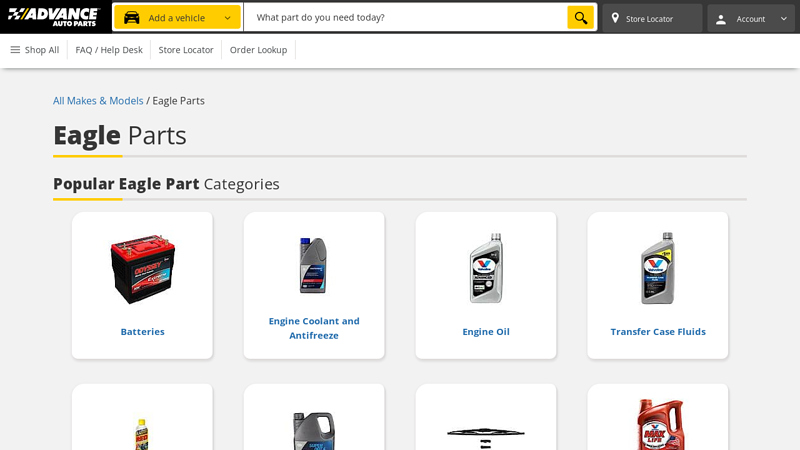800x450 pixels.
Task: Open Store Locator in the black header
Action: (652, 18)
